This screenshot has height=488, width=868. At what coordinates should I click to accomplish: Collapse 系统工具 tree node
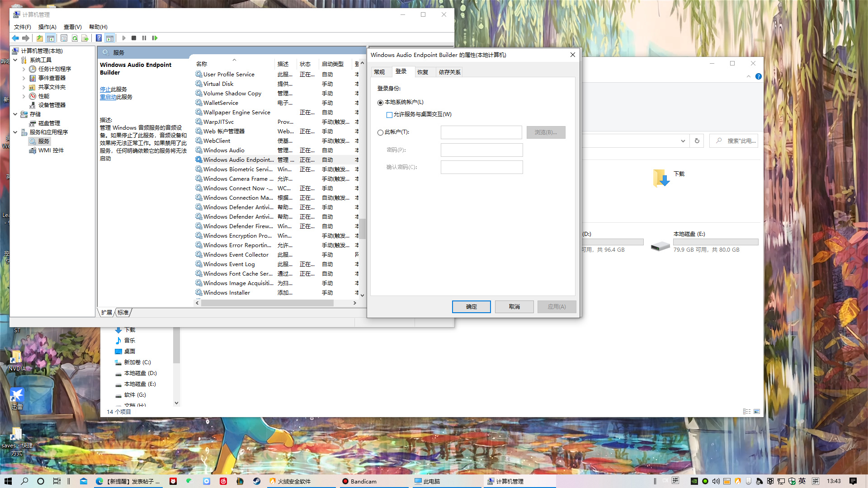[x=15, y=60]
